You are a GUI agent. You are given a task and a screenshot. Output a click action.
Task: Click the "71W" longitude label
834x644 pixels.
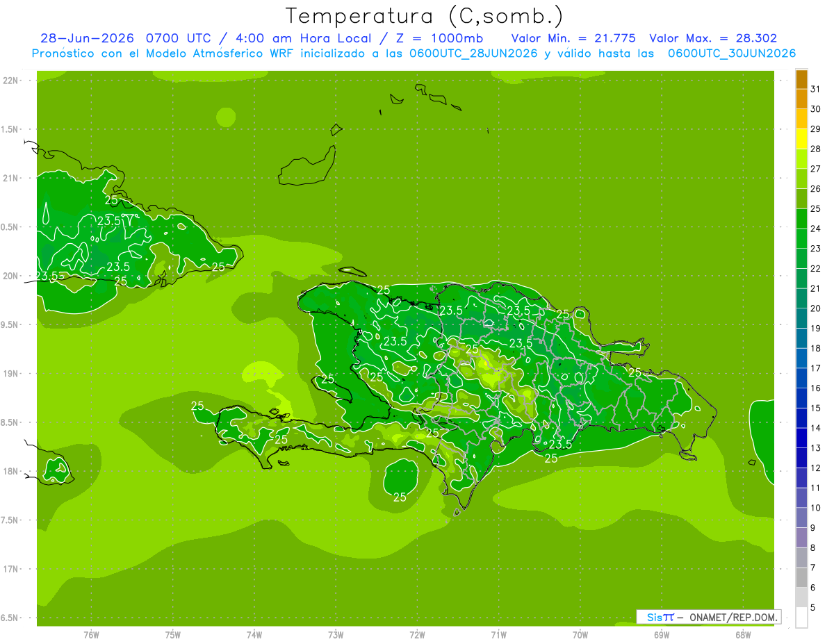click(498, 635)
